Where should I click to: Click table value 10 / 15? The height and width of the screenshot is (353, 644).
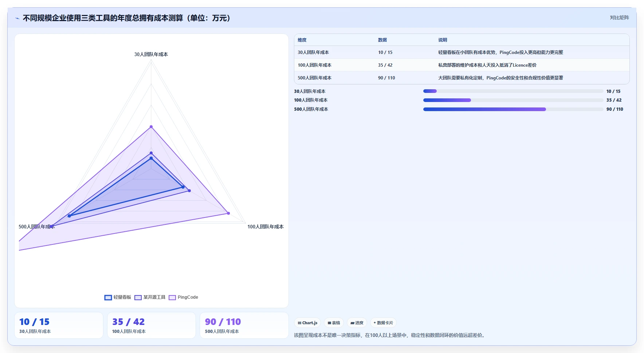click(385, 52)
